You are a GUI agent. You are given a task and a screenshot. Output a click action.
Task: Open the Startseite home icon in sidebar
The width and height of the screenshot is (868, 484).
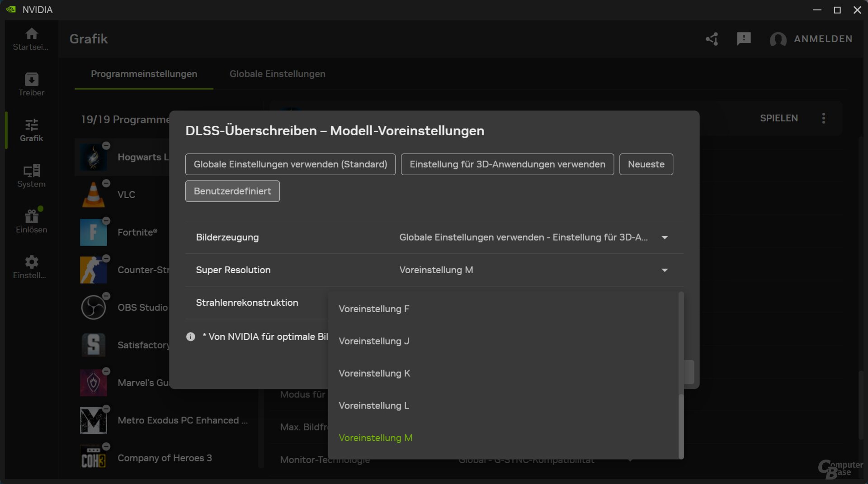tap(31, 39)
